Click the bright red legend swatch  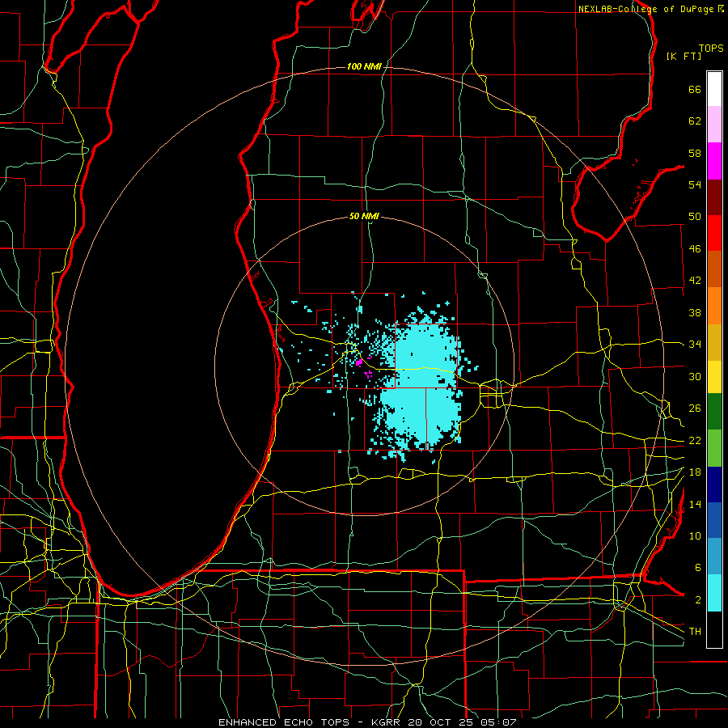[714, 233]
